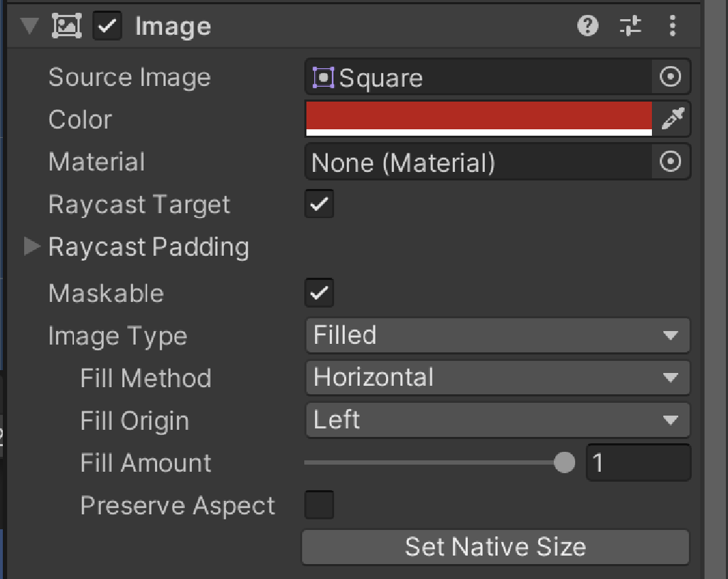The height and width of the screenshot is (579, 728).
Task: Click the red Color swatch
Action: coord(478,117)
